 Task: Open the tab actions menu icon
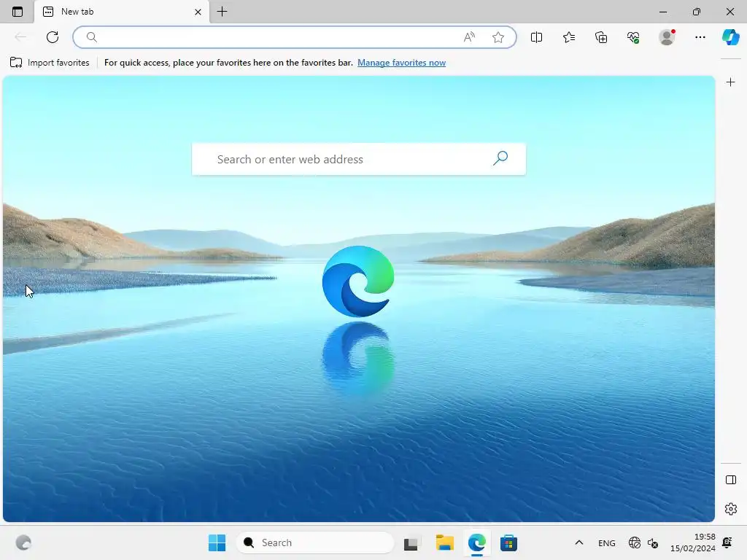coord(18,12)
